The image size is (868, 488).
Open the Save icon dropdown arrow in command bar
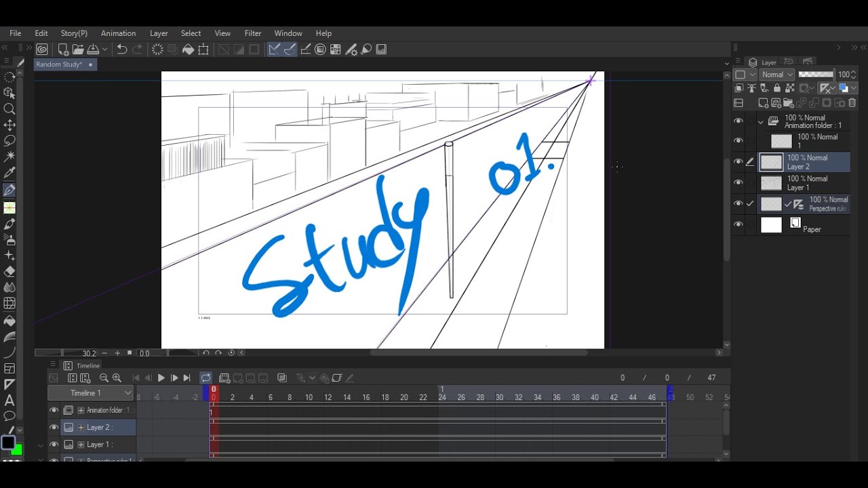104,49
